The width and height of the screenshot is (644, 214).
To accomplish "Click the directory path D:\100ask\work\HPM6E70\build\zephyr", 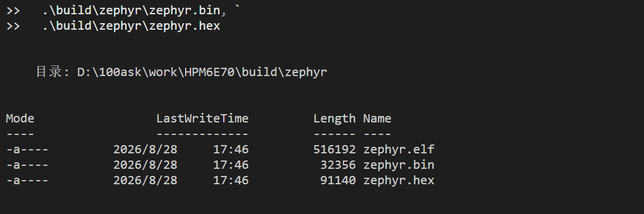I will click(202, 73).
